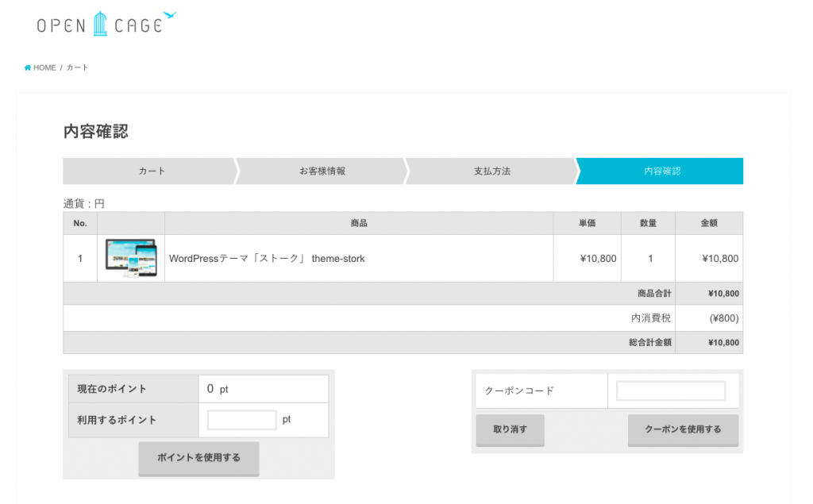Click the No. column header
Viewport: 813px width, 504px height.
(80, 224)
